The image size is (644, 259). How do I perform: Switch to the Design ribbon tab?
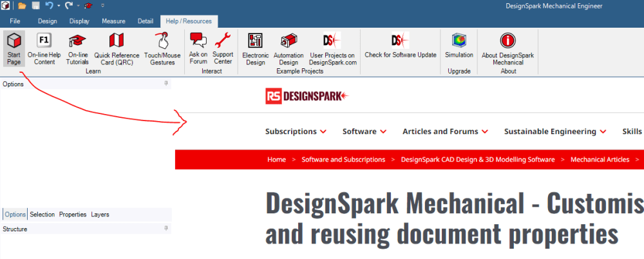point(48,21)
